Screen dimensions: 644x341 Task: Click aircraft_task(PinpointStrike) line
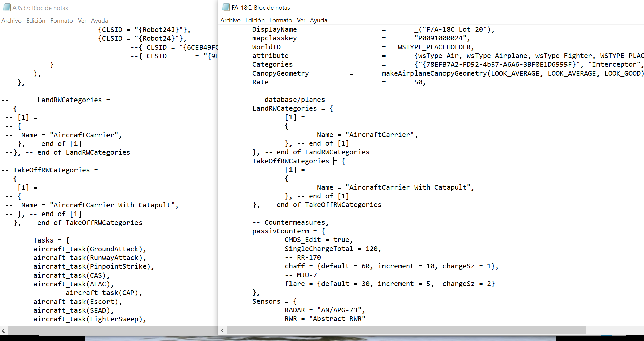[94, 266]
